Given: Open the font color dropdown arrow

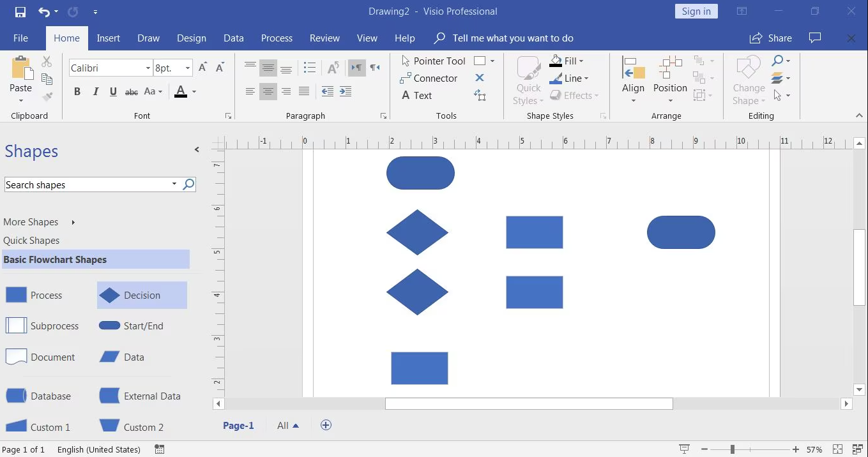Looking at the screenshot, I should pyautogui.click(x=194, y=92).
